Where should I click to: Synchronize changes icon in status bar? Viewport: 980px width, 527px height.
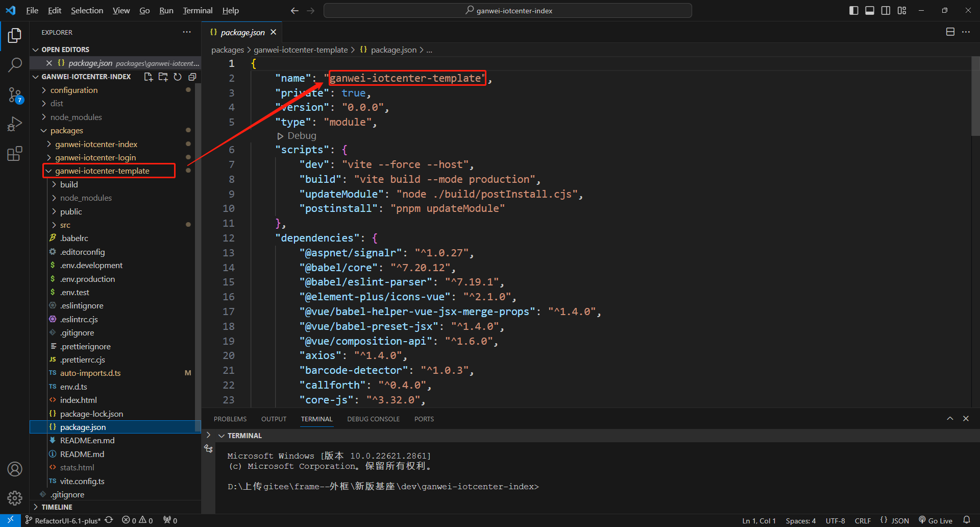coord(109,520)
